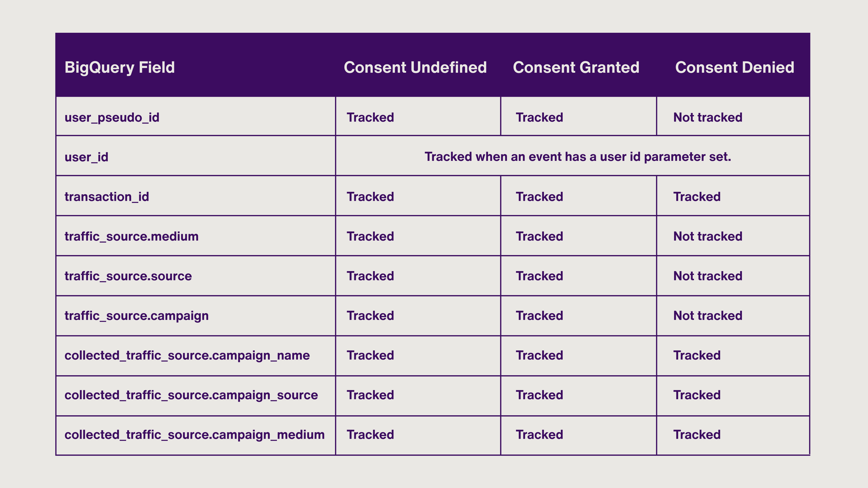Click the Consent Denied cell for transaction_id
The image size is (868, 488).
(697, 197)
